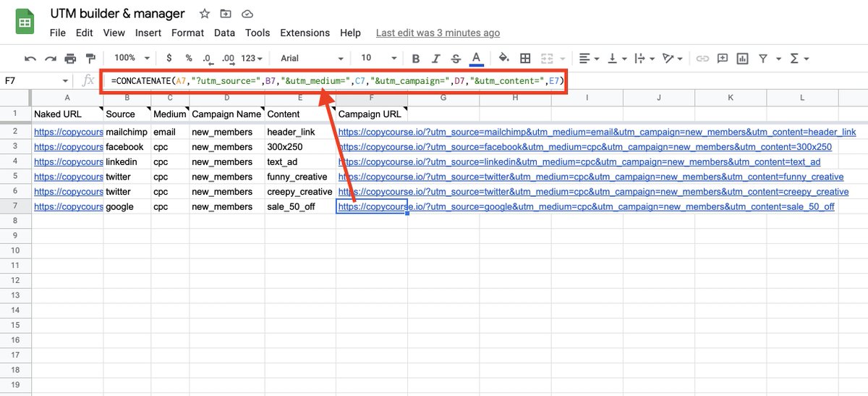Open the filter views dropdown arrow
Image resolution: width=868 pixels, height=396 pixels.
click(x=778, y=59)
